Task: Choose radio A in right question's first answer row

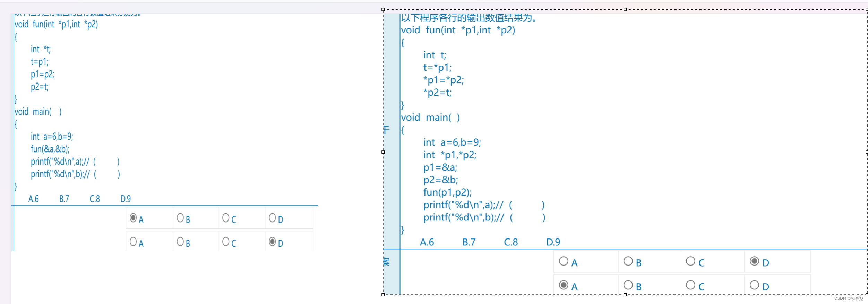Action: coord(564,261)
